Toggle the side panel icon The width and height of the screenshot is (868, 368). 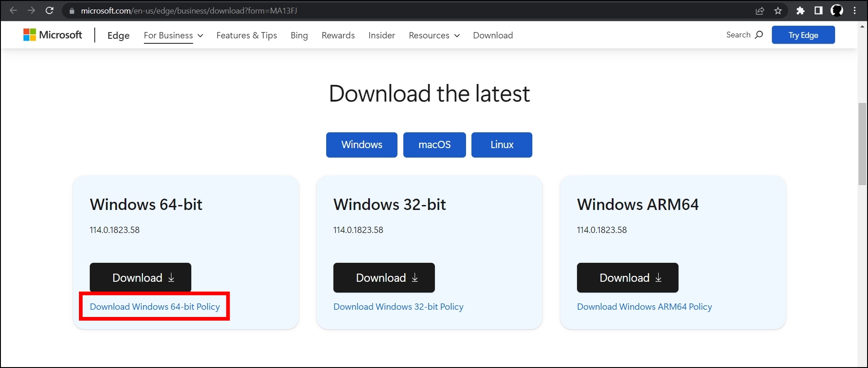tap(818, 11)
